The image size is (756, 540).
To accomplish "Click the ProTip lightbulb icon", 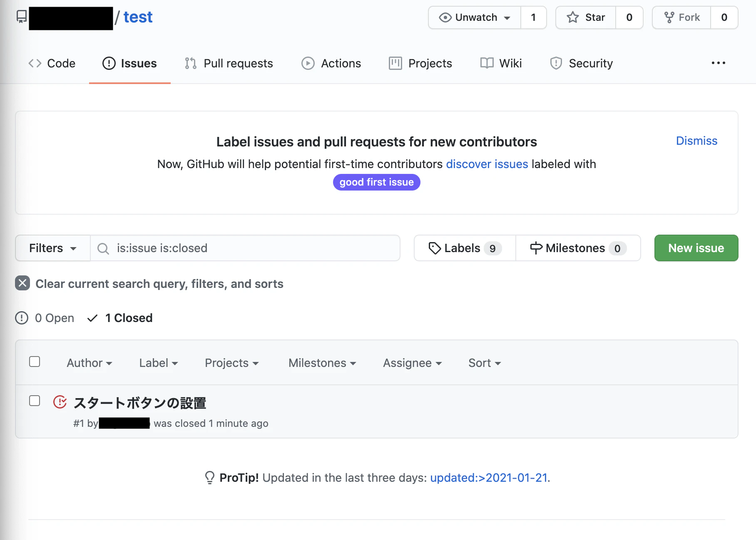I will pyautogui.click(x=210, y=478).
